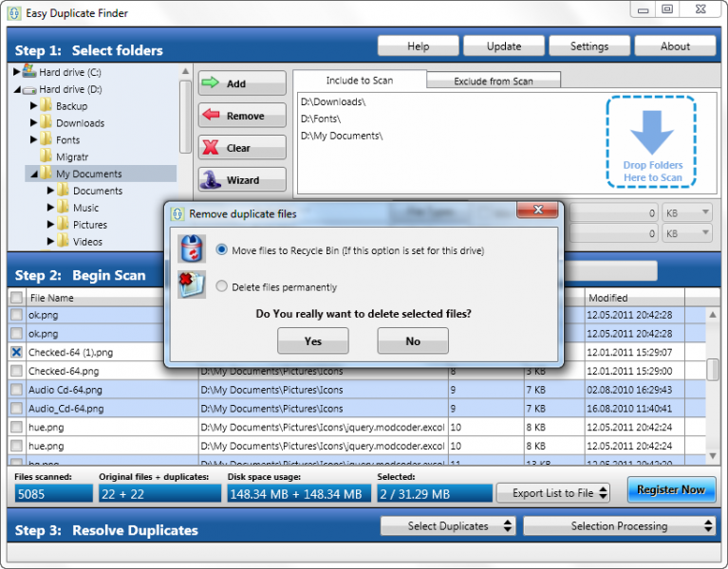Select Move files to Recycle Bin option
The height and width of the screenshot is (569, 728).
(222, 250)
